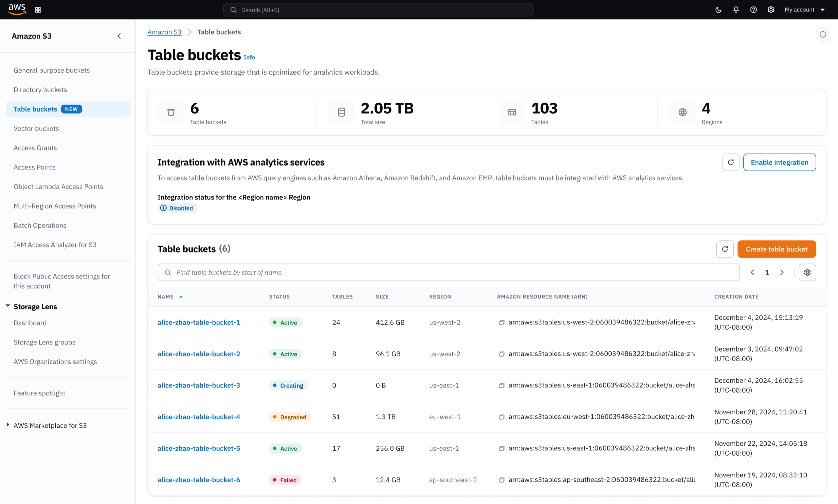Toggle dark mode moon icon
Image resolution: width=838 pixels, height=504 pixels.
click(x=718, y=10)
